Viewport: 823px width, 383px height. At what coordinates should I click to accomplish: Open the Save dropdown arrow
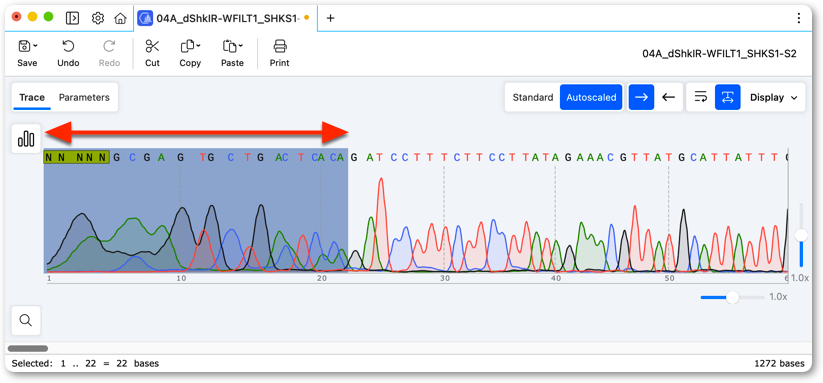(x=35, y=46)
